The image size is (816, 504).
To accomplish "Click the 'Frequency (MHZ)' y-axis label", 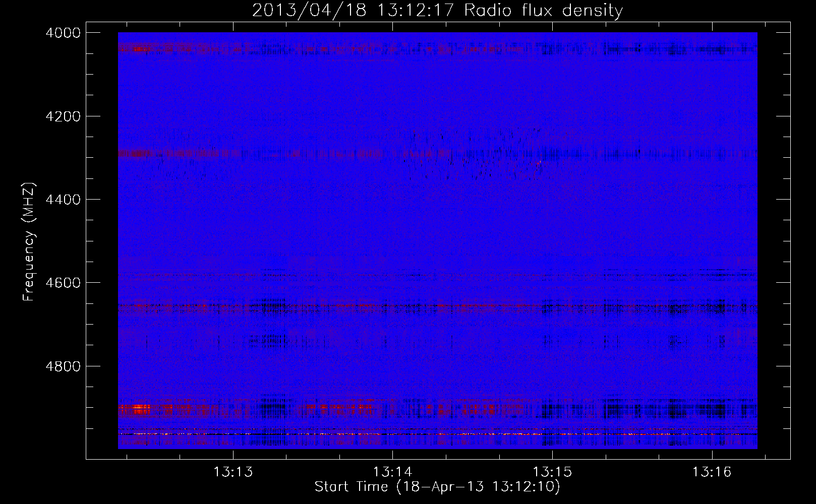I will (x=29, y=242).
